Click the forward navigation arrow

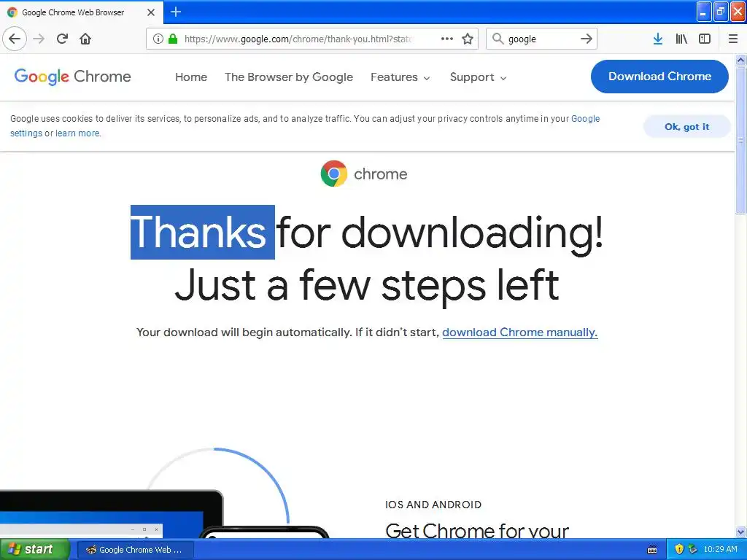(x=39, y=39)
